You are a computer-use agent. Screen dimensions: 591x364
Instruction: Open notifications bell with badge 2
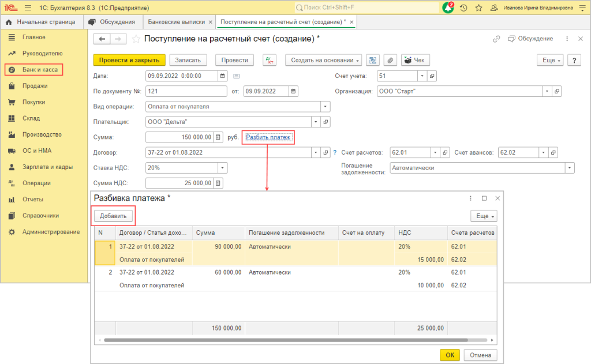point(448,7)
